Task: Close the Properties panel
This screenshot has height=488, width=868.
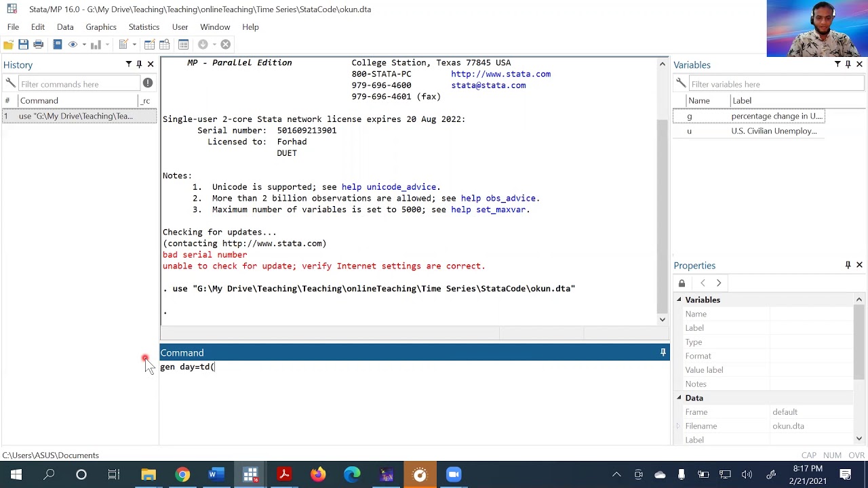Action: click(859, 265)
